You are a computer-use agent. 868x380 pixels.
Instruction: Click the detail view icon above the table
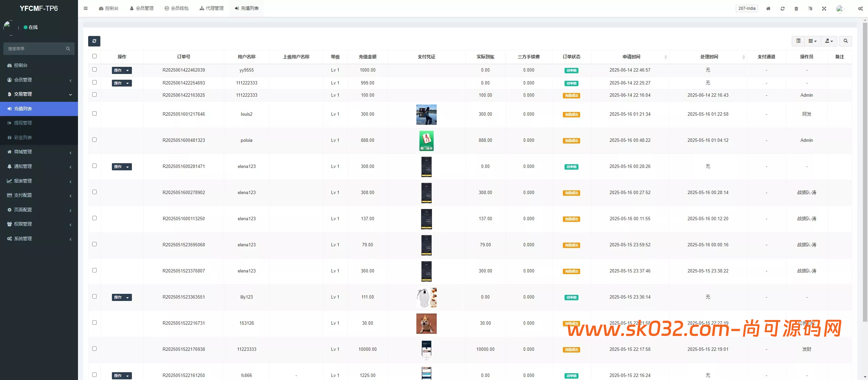click(798, 41)
